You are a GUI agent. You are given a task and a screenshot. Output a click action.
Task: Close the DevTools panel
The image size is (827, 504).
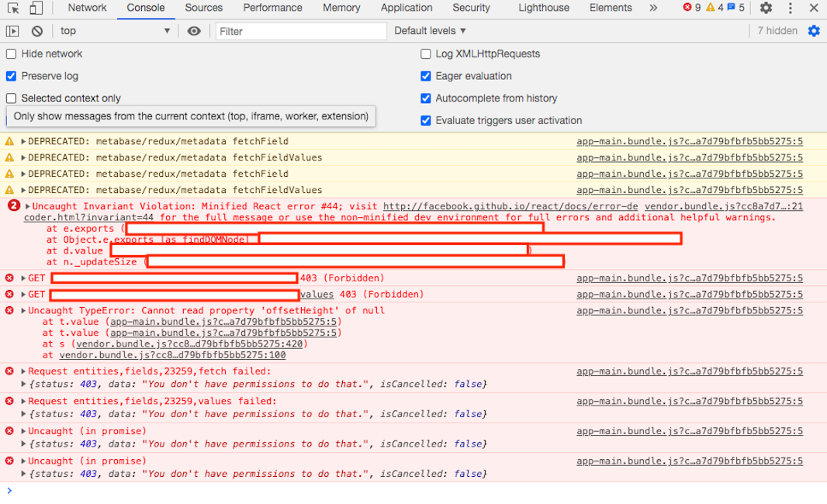pos(814,8)
